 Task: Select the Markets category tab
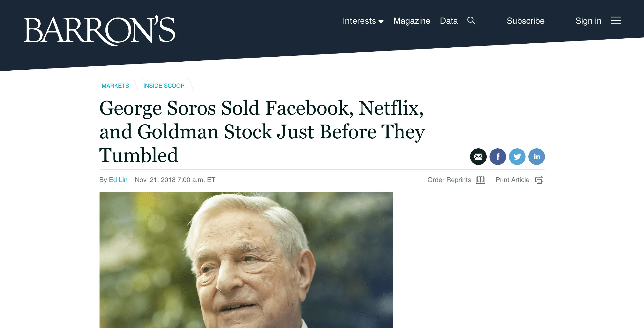115,86
